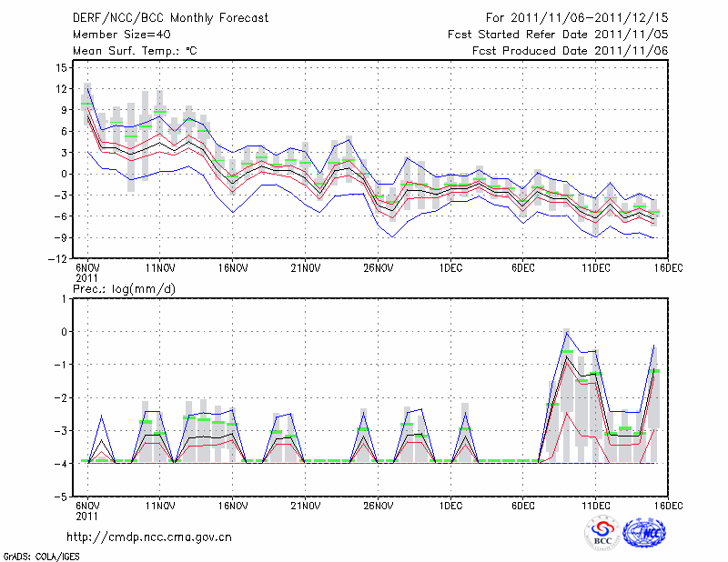728x562 pixels.
Task: Click the -5 label on precipitation y-axis
Action: coord(63,497)
